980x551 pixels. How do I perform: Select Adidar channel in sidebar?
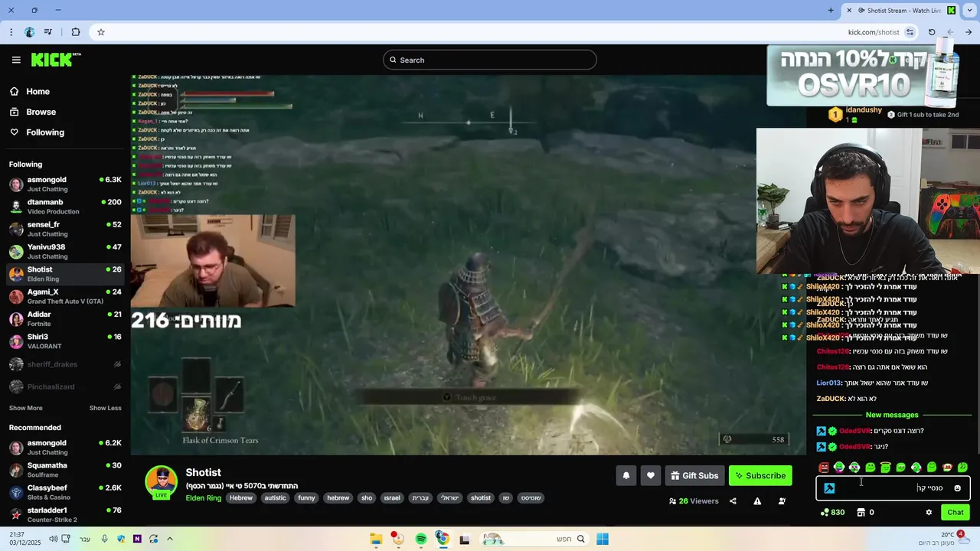(x=65, y=318)
